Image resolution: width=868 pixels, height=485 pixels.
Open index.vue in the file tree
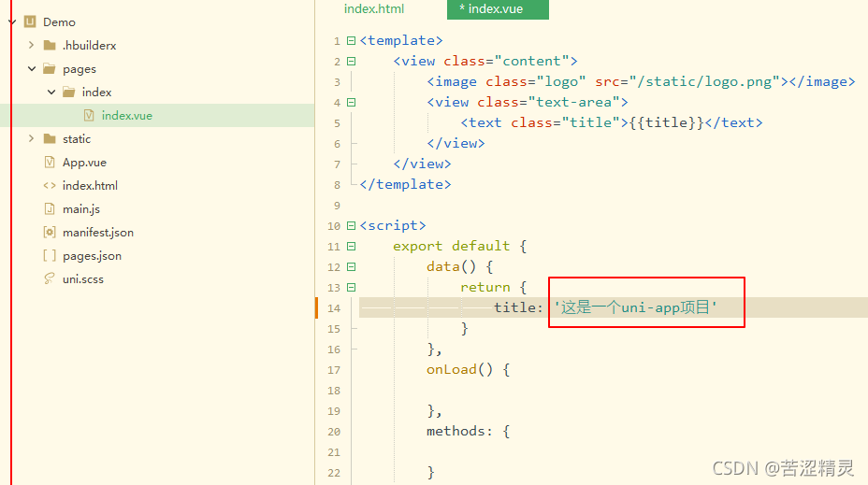[127, 115]
